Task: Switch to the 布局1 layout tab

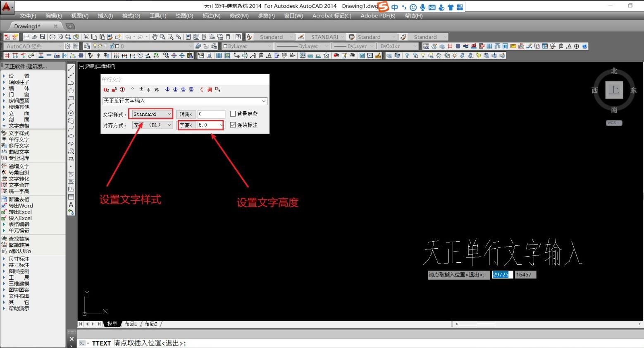Action: pyautogui.click(x=131, y=324)
